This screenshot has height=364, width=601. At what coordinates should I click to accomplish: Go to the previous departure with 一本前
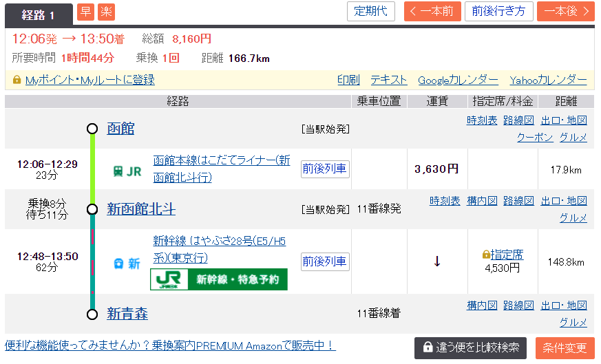(432, 11)
